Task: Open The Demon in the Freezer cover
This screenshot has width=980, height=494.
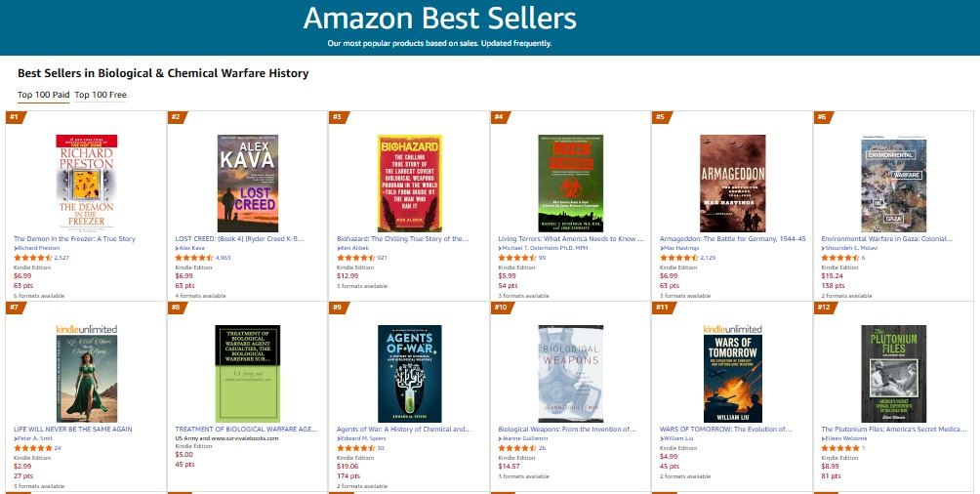Action: 86,183
